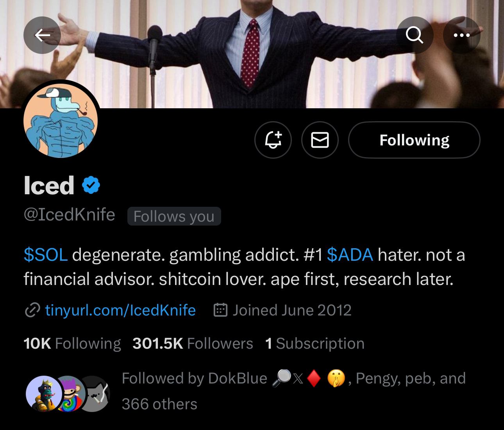Open profile search magnifier icon
Screen dimensions: 504x430
[415, 35]
